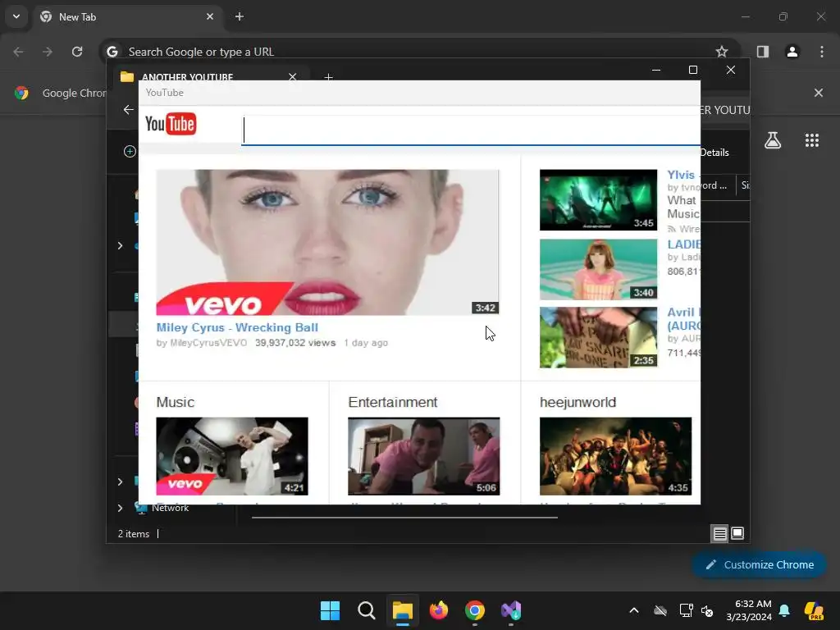
Task: Bookmark this tab with star icon
Action: pos(722,52)
